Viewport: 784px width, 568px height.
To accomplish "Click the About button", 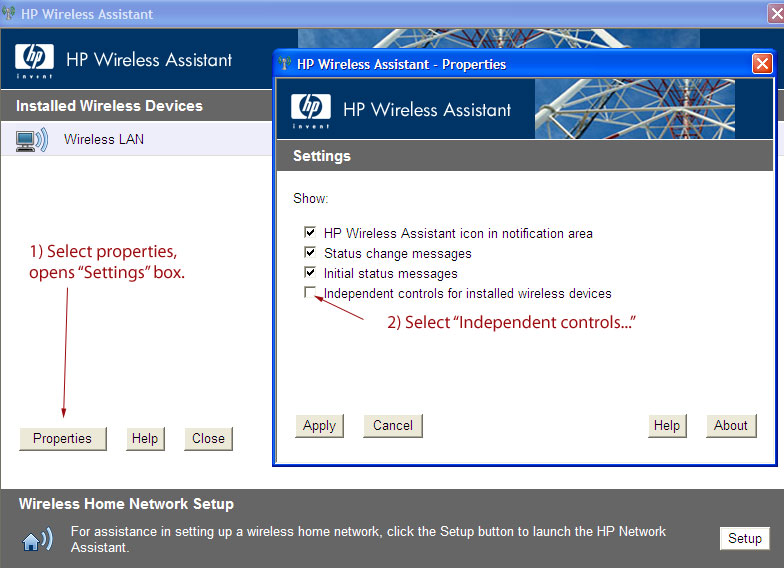I will pyautogui.click(x=731, y=426).
